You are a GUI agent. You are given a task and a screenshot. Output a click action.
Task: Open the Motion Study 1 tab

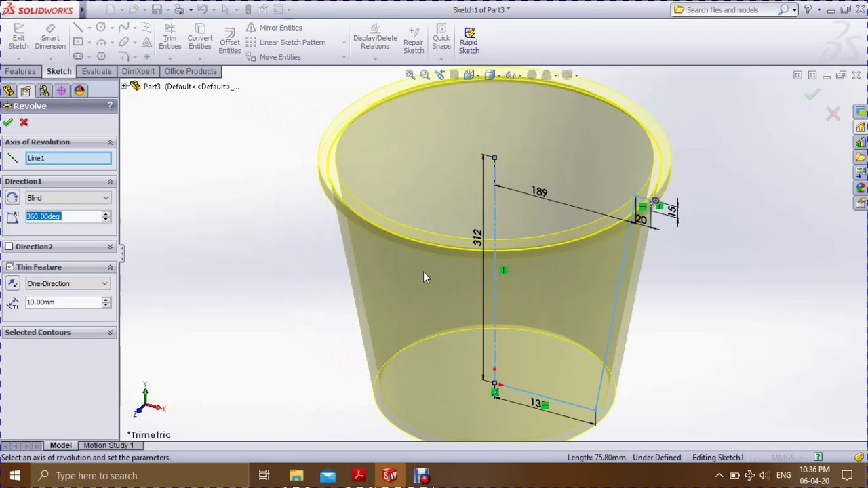coord(108,445)
